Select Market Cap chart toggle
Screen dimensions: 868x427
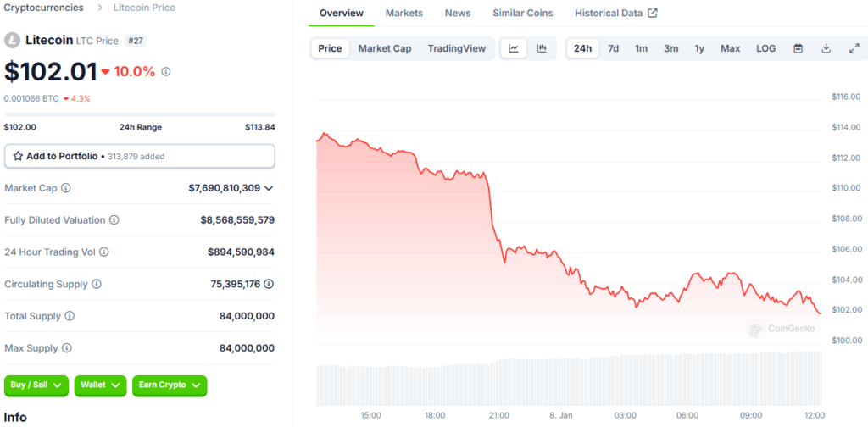(385, 48)
